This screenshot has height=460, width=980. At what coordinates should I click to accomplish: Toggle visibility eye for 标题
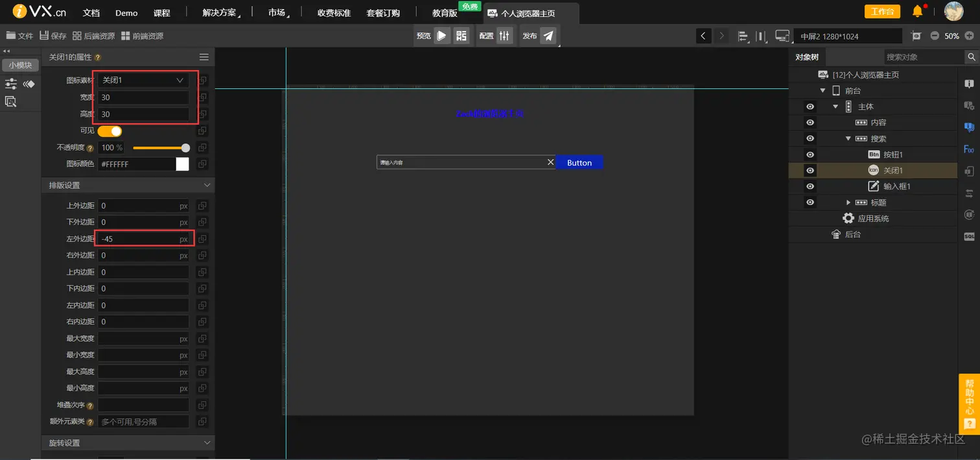(810, 202)
